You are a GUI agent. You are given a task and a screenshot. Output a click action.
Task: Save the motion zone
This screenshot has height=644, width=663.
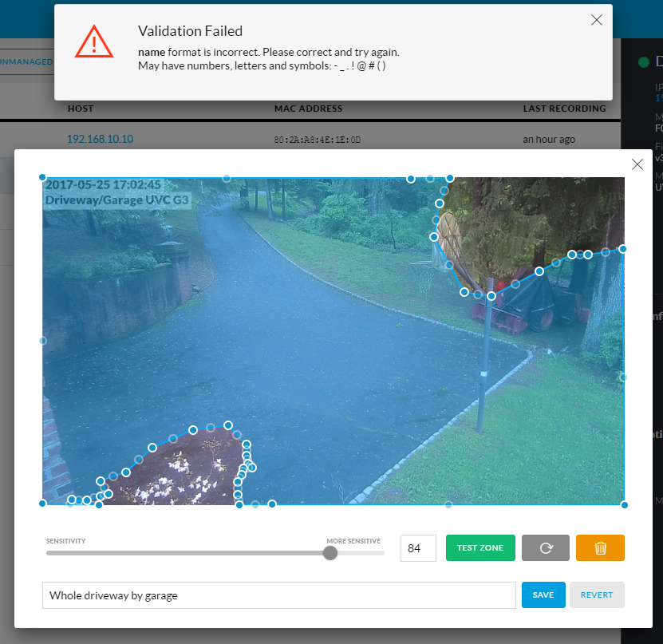tap(543, 595)
